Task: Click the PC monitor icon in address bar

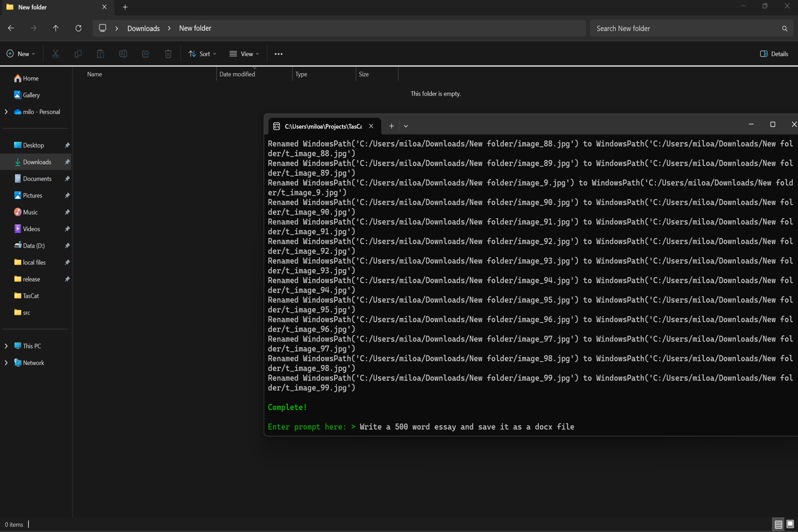Action: 102,28
